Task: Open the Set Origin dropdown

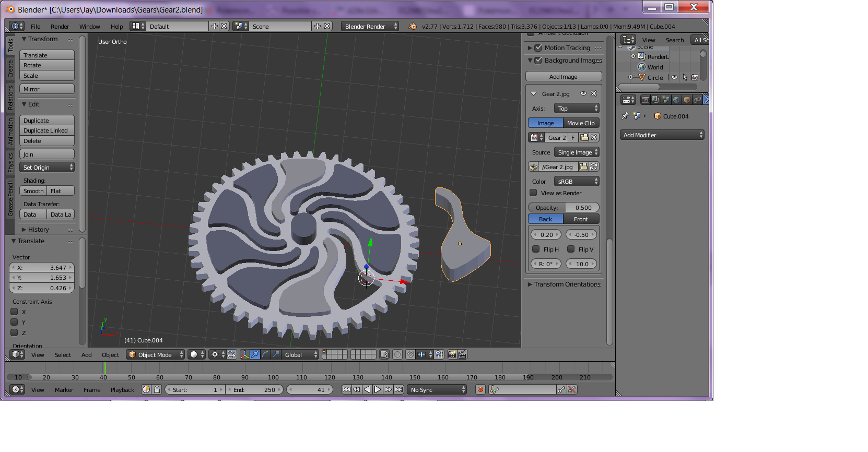Action: point(47,167)
